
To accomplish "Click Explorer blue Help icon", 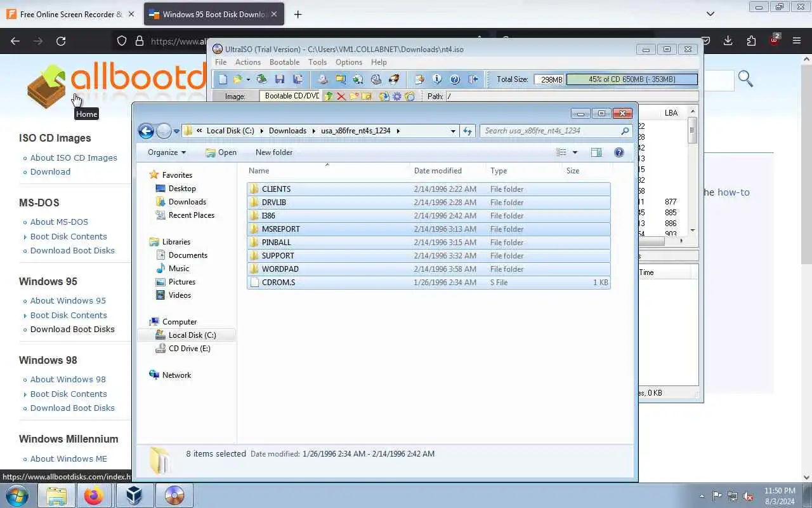I will pos(619,152).
